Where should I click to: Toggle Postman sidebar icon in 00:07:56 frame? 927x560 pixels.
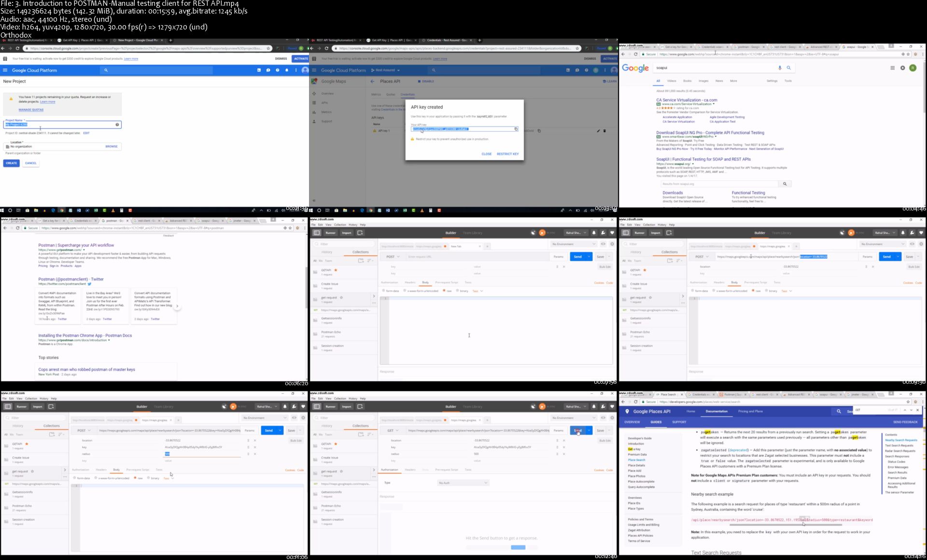317,233
